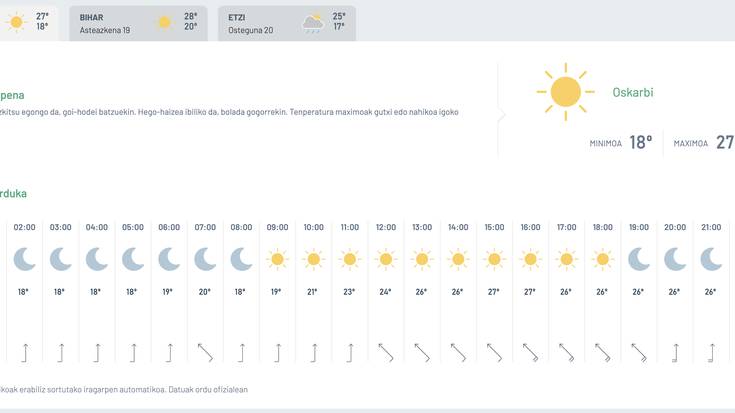Screen dimensions: 735x413
Task: Click the sun icon at 17:00
Action: 566,259
